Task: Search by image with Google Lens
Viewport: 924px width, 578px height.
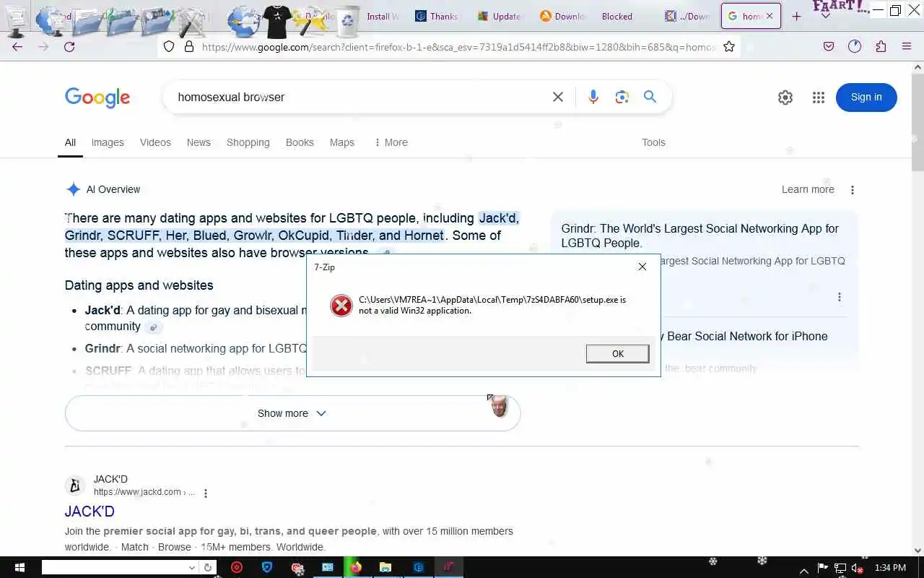Action: (622, 97)
